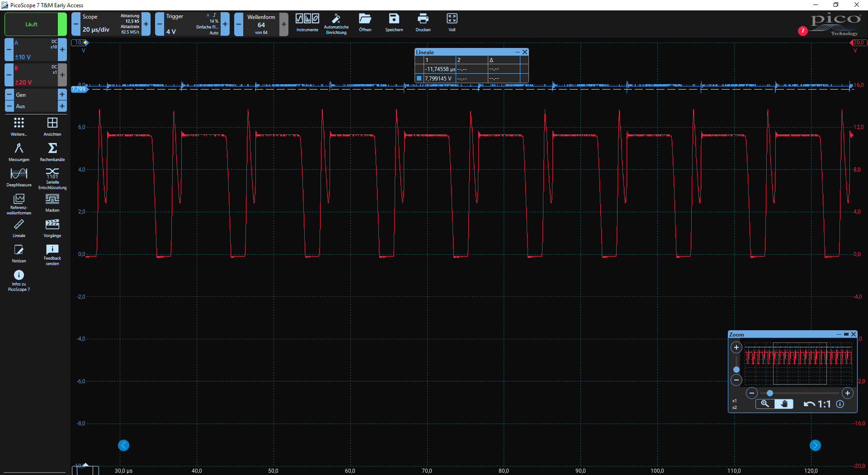Image resolution: width=868 pixels, height=475 pixels.
Task: Close the Lineale ruler panel
Action: click(x=525, y=52)
